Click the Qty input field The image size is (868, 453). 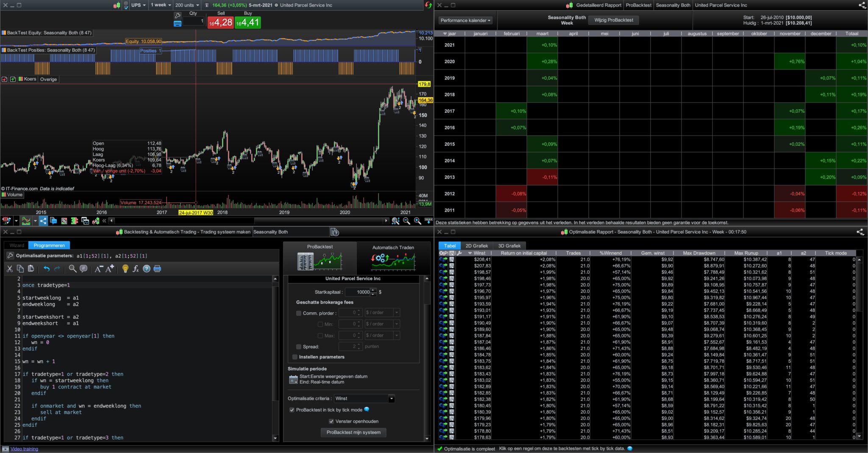click(193, 21)
